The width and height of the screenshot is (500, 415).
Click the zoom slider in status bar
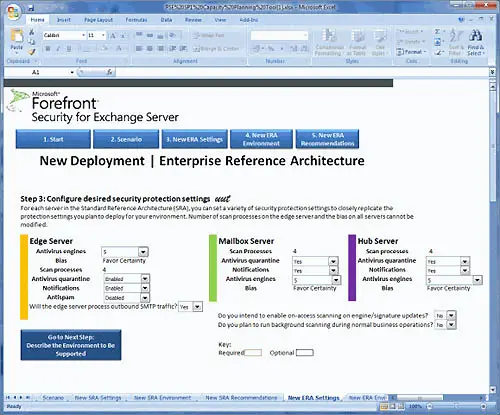pyautogui.click(x=457, y=406)
